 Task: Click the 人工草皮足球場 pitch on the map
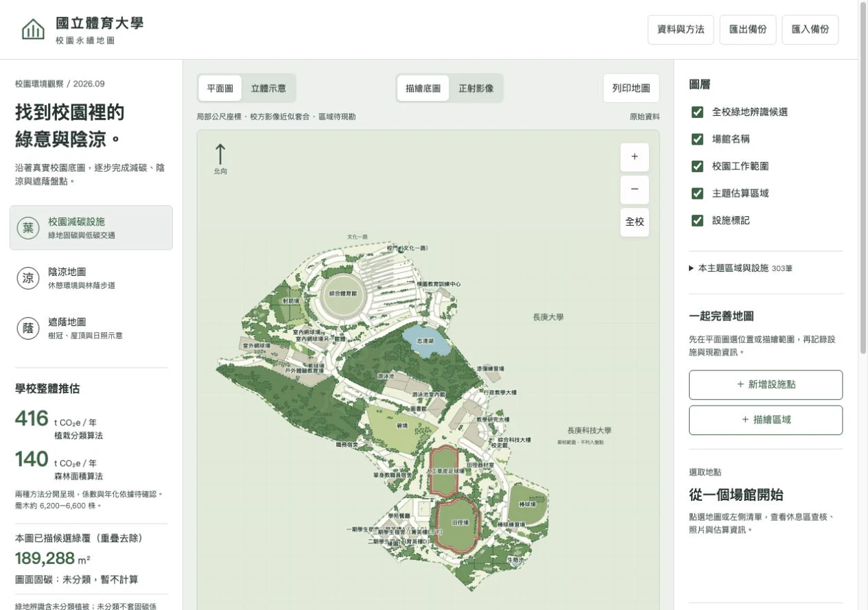tap(444, 471)
